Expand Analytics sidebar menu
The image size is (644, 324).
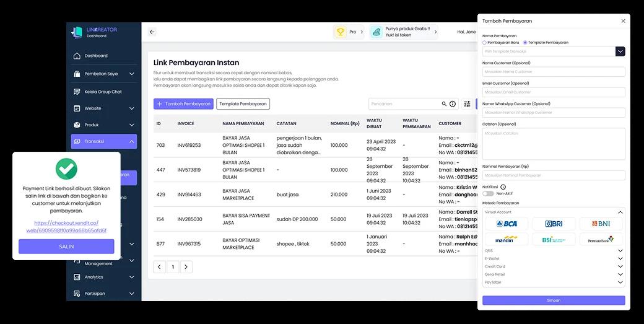pyautogui.click(x=131, y=277)
